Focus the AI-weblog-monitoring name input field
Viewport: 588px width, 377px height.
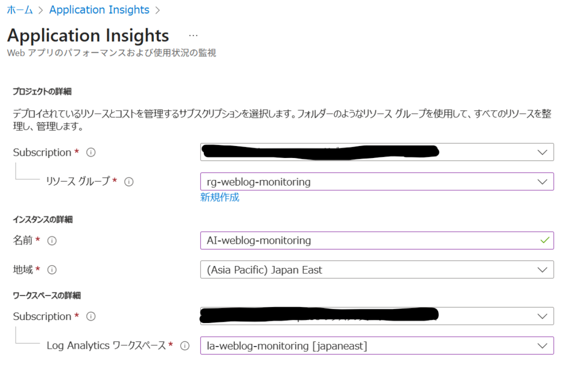[367, 240]
